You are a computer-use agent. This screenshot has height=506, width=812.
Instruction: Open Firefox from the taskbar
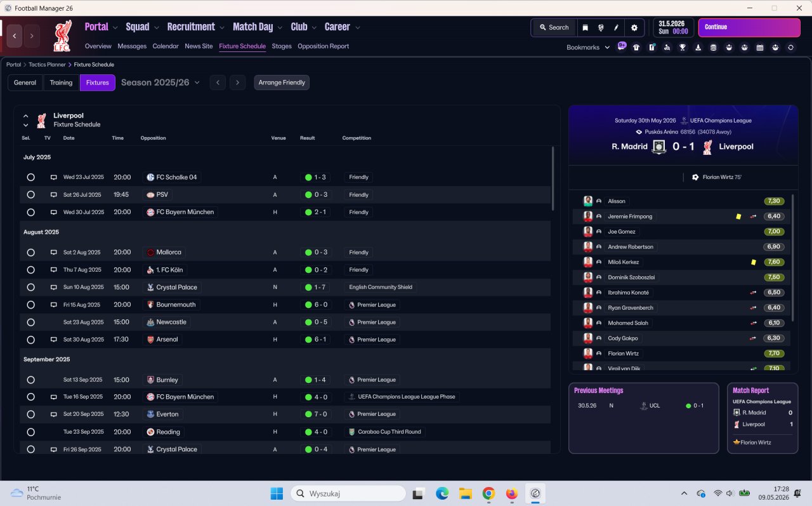point(511,493)
